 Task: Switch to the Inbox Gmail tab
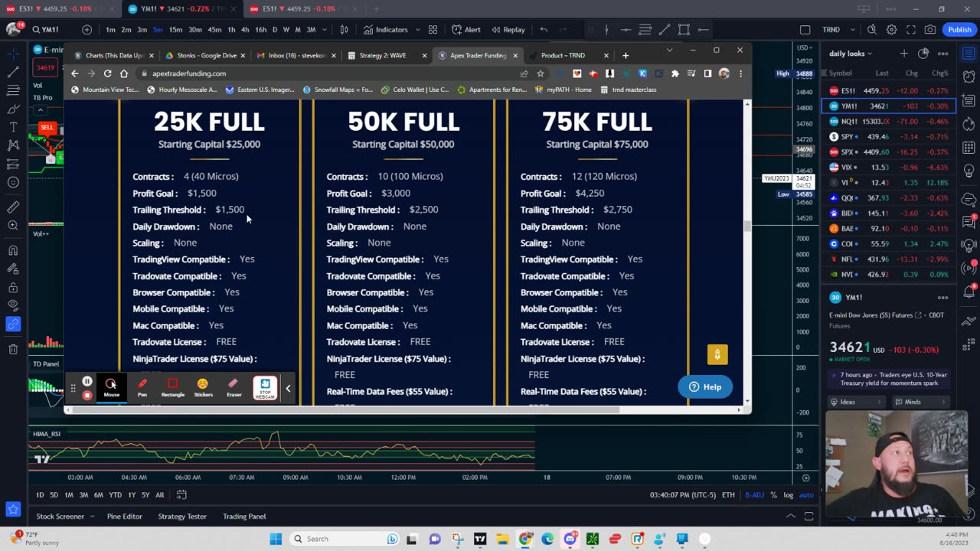[295, 55]
